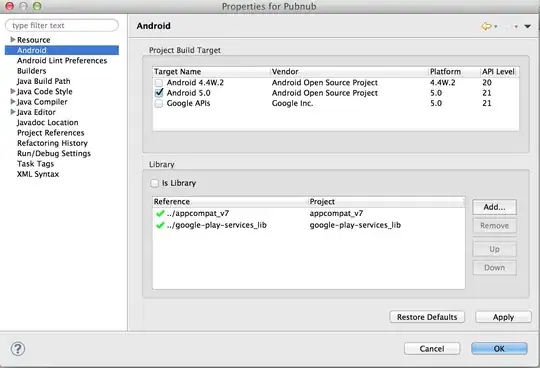The width and height of the screenshot is (540, 368).
Task: Select Run/Debug Settings
Action: 54,154
